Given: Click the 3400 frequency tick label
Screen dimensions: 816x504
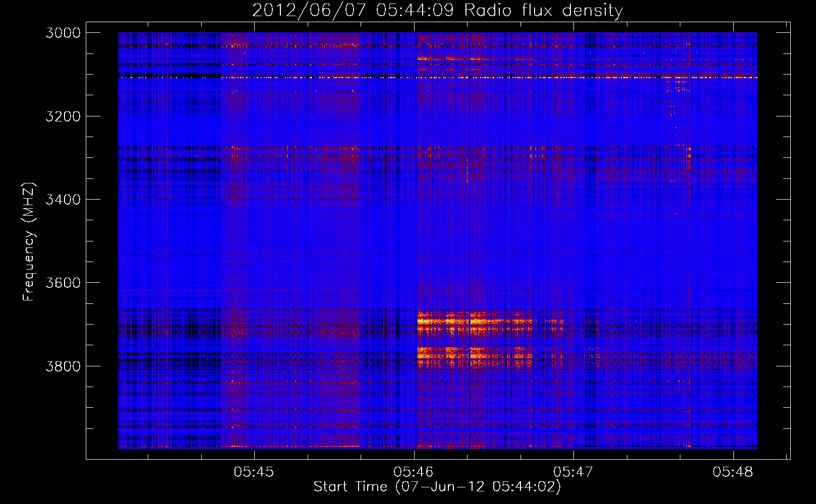Looking at the screenshot, I should [63, 200].
